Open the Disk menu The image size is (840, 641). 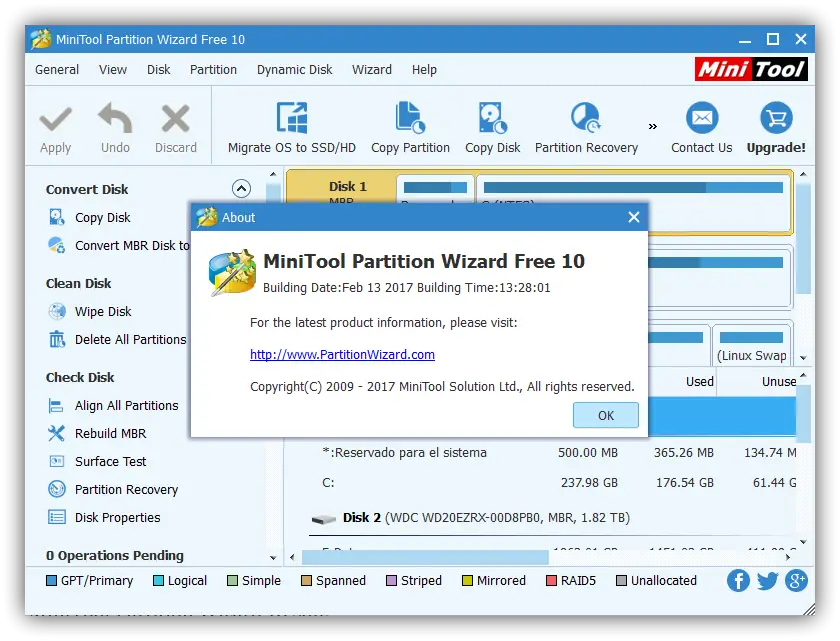(159, 70)
